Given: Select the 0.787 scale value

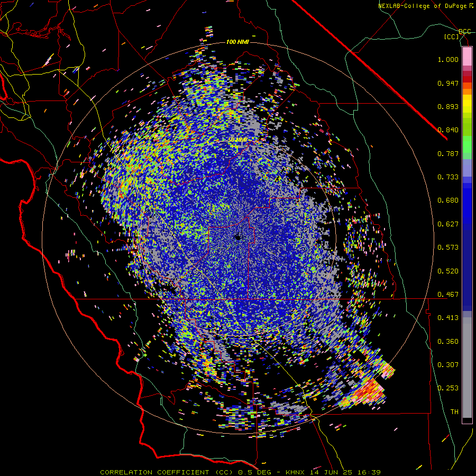Looking at the screenshot, I should tap(448, 153).
